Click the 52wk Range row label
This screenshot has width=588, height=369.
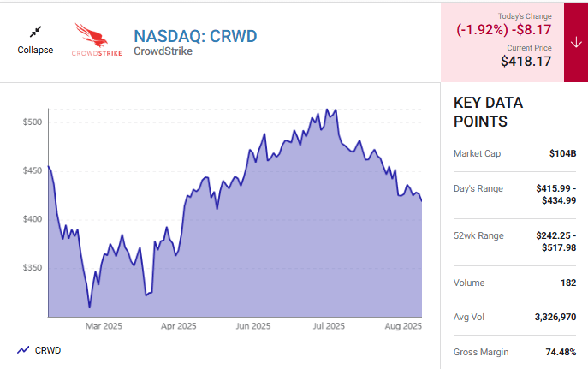click(478, 235)
